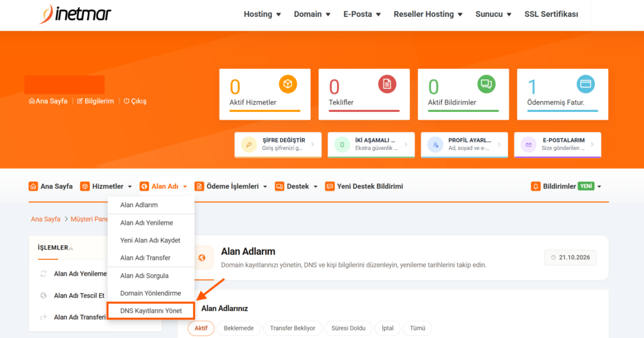
Task: Click the YENİ badge beside Bildirimler
Action: (x=586, y=186)
